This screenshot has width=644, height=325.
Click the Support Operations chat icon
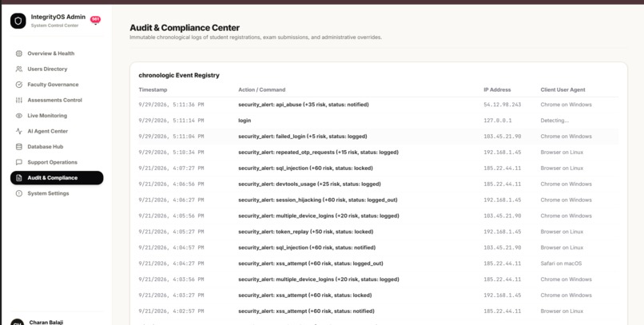(x=19, y=162)
